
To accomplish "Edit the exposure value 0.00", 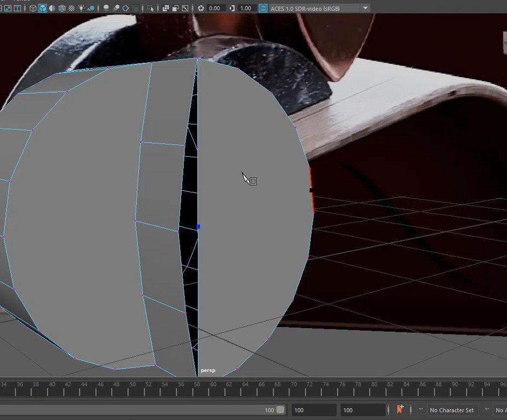I will (x=216, y=8).
